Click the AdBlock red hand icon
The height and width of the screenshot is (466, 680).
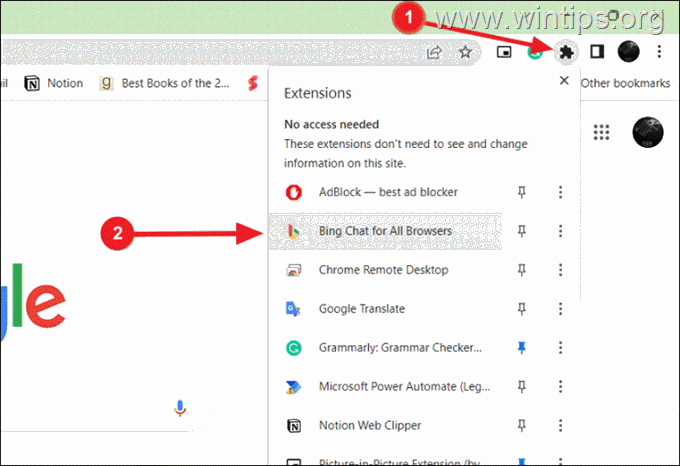pos(294,192)
